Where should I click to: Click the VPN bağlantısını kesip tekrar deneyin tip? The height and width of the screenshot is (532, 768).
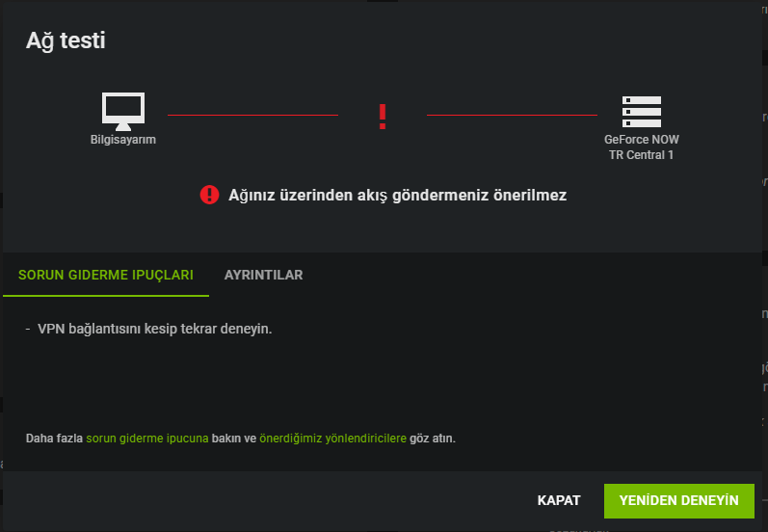(154, 329)
